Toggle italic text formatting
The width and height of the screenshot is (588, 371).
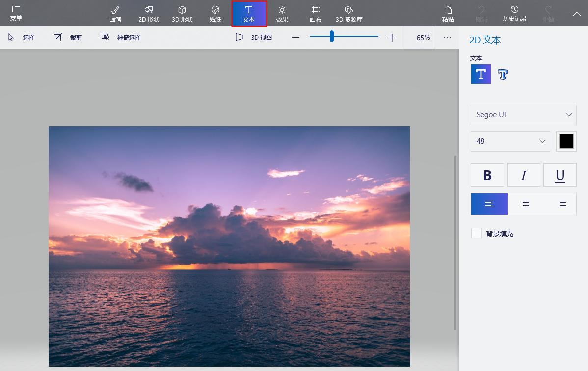[x=524, y=175]
